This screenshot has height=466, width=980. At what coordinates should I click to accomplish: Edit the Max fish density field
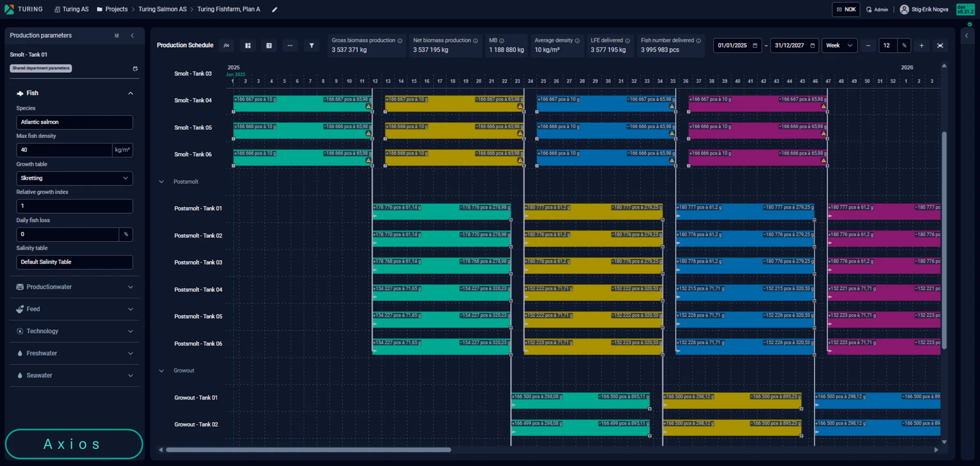[64, 150]
